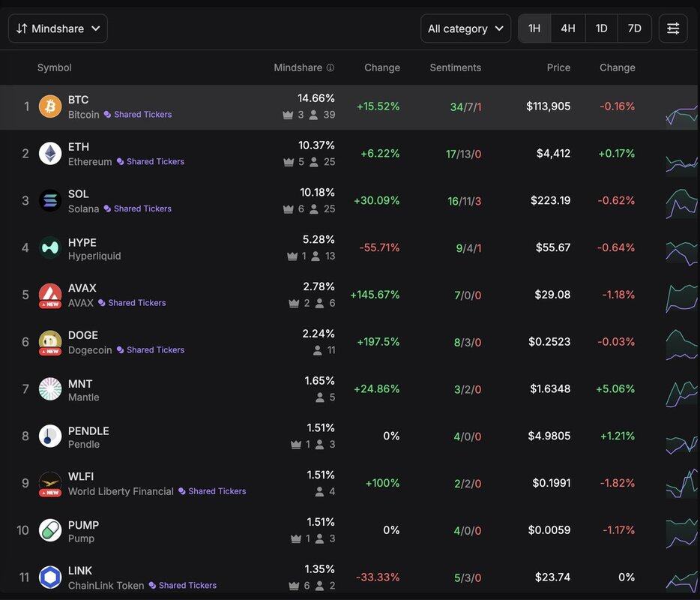Click the ChainLink Token logo
Screen dimensions: 700x600
pyautogui.click(x=50, y=577)
